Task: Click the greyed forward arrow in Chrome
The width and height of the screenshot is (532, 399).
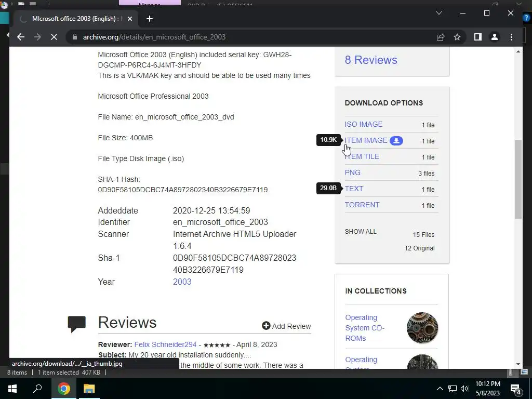Action: [37, 37]
